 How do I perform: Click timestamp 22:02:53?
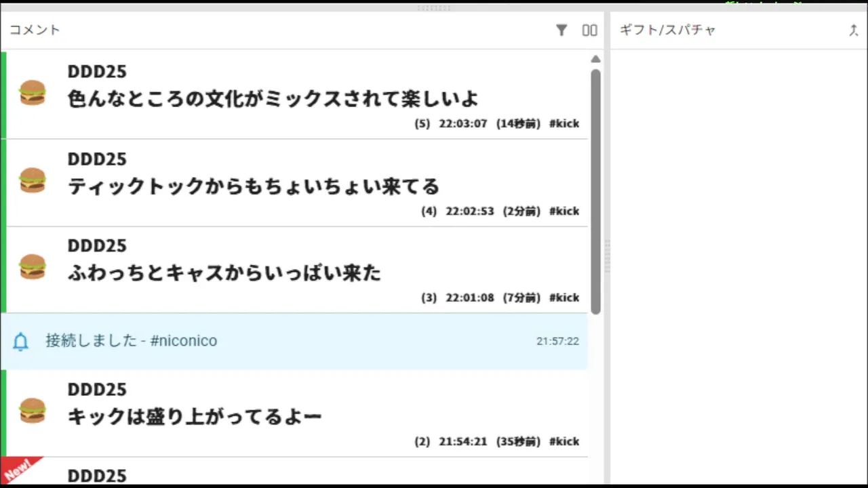tap(470, 211)
